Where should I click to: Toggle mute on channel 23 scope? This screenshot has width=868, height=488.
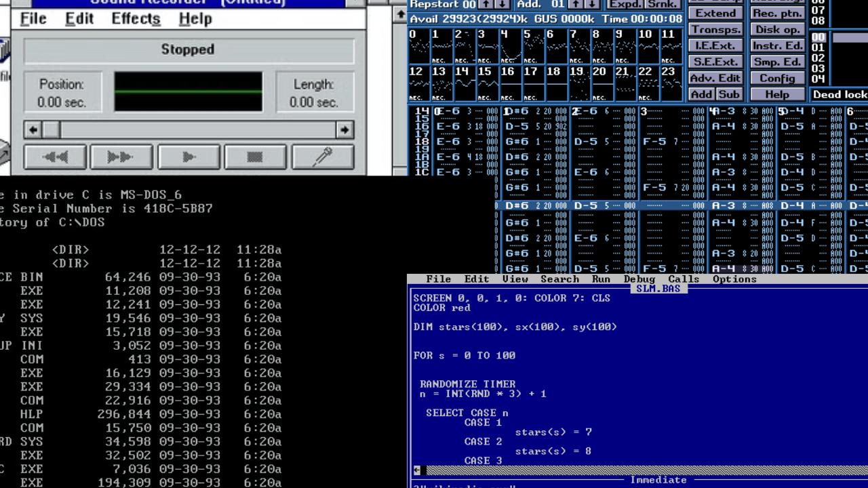(x=671, y=83)
